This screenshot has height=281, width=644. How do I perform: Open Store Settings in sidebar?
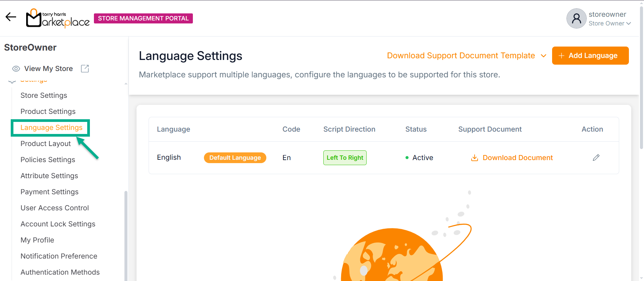[x=44, y=95]
